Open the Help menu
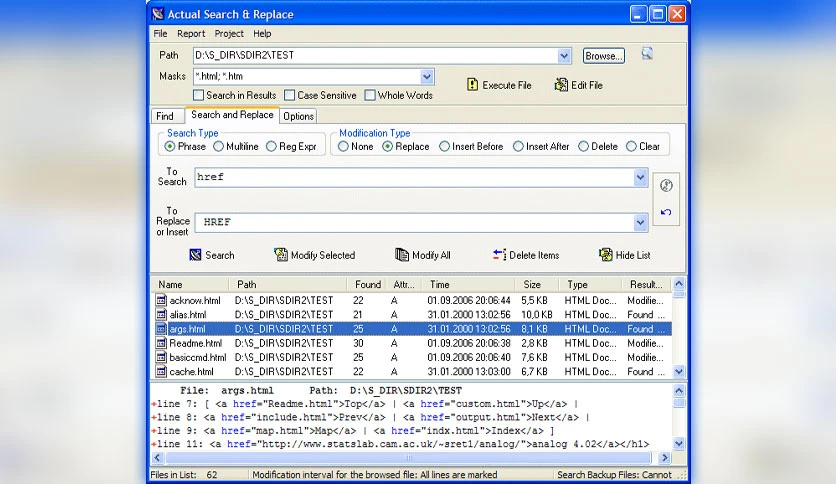This screenshot has width=836, height=484. [x=262, y=34]
